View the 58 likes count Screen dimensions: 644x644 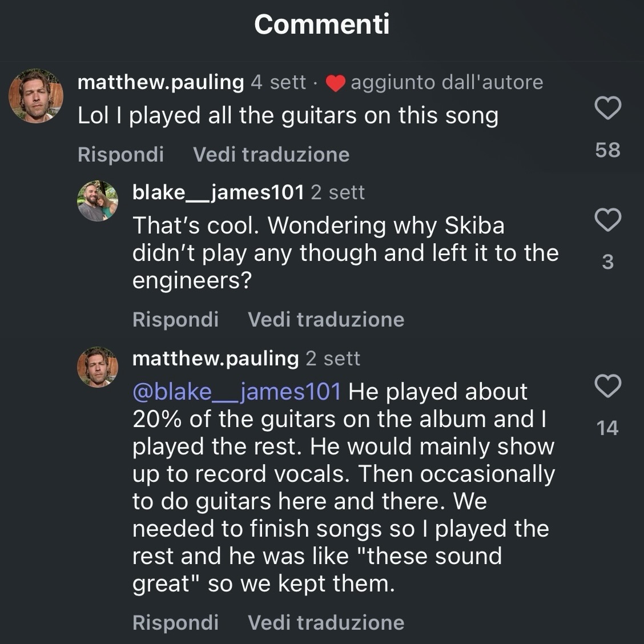point(607,150)
